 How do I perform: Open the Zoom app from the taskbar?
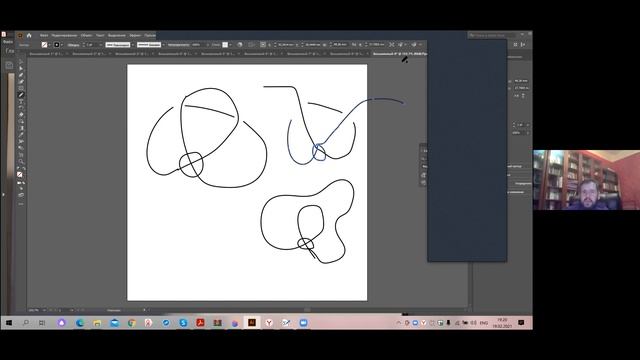click(303, 323)
